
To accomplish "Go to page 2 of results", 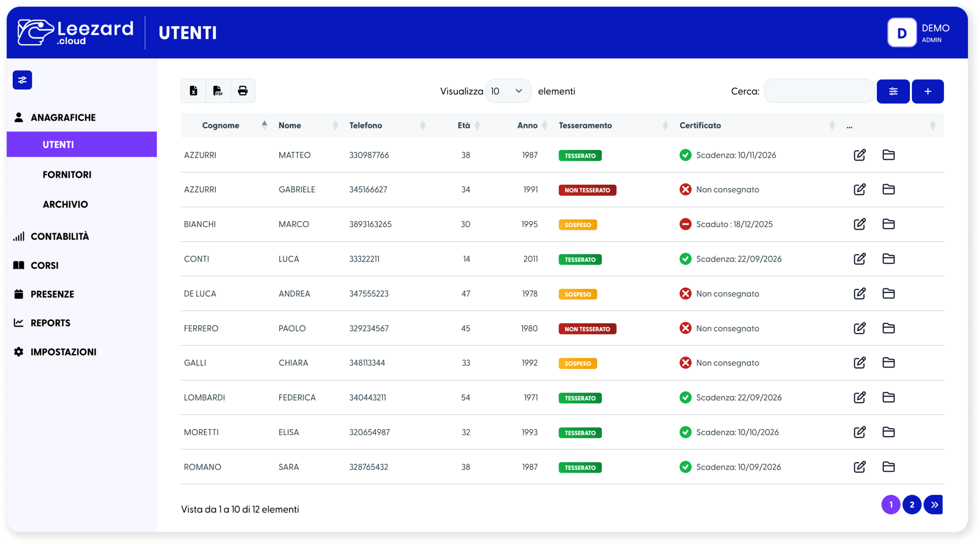I will [x=911, y=505].
